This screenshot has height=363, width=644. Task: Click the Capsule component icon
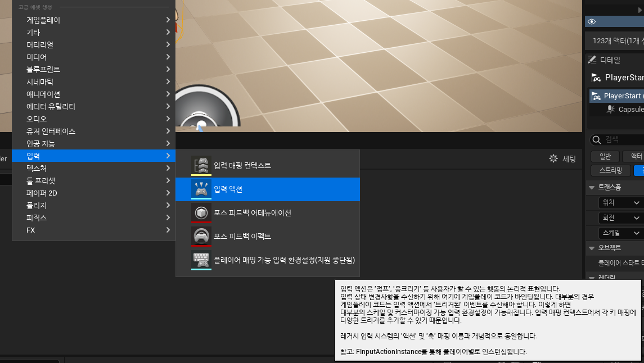(x=611, y=110)
